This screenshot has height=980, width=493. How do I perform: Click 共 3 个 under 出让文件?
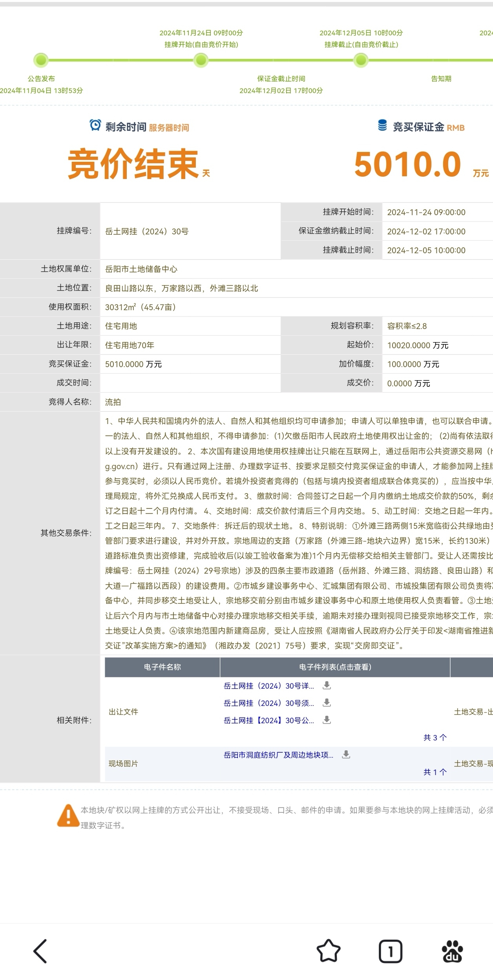(x=435, y=737)
